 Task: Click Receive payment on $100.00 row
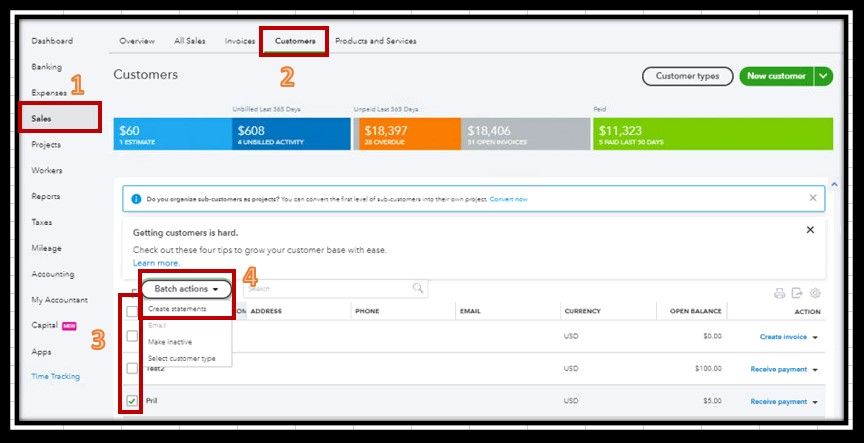click(x=779, y=369)
